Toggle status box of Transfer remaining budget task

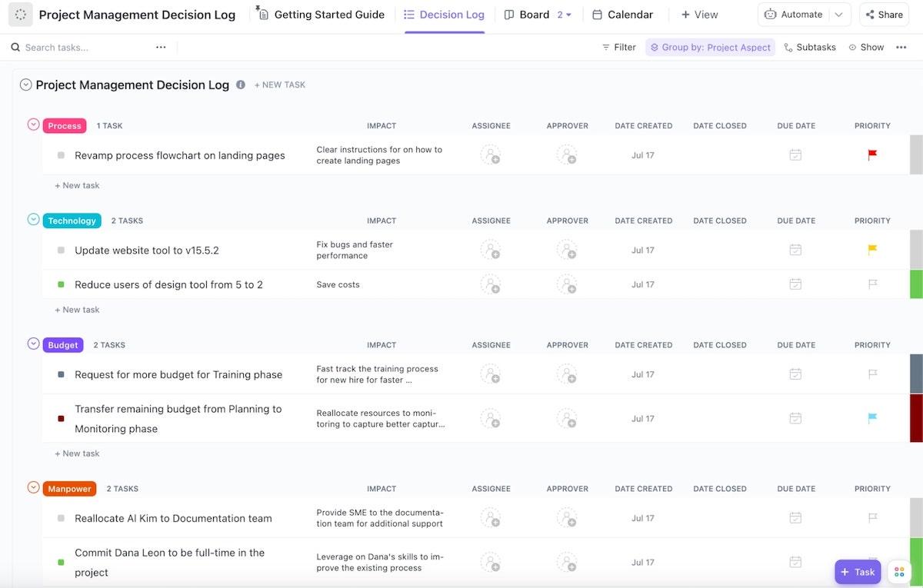(61, 419)
